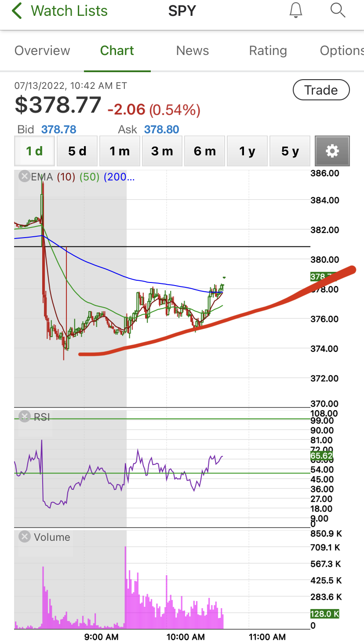This screenshot has width=364, height=642.
Task: Tap the Trade button
Action: click(321, 90)
